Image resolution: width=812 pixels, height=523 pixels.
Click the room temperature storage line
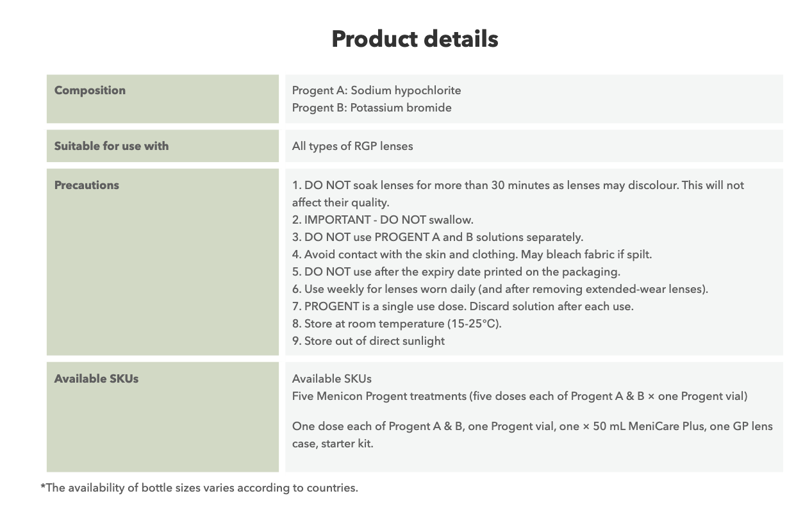pos(397,324)
